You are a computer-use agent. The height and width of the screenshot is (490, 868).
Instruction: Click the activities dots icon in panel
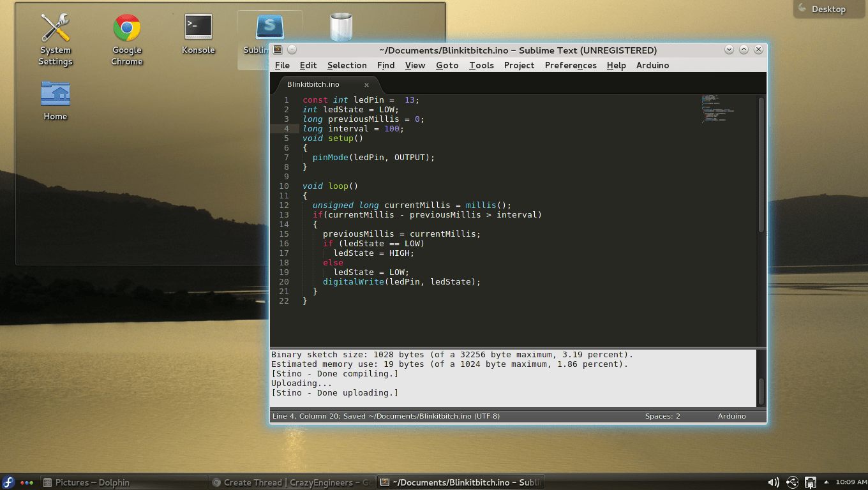[27, 482]
